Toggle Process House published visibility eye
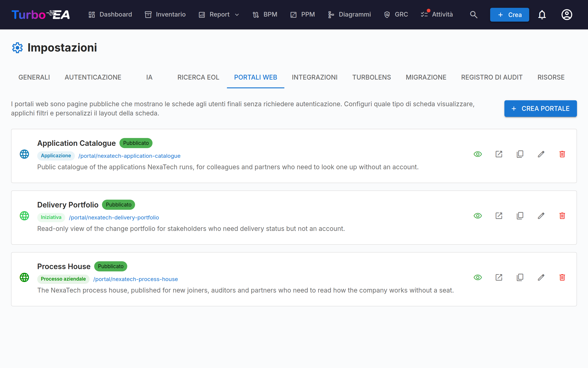The width and height of the screenshot is (588, 368). coord(478,277)
